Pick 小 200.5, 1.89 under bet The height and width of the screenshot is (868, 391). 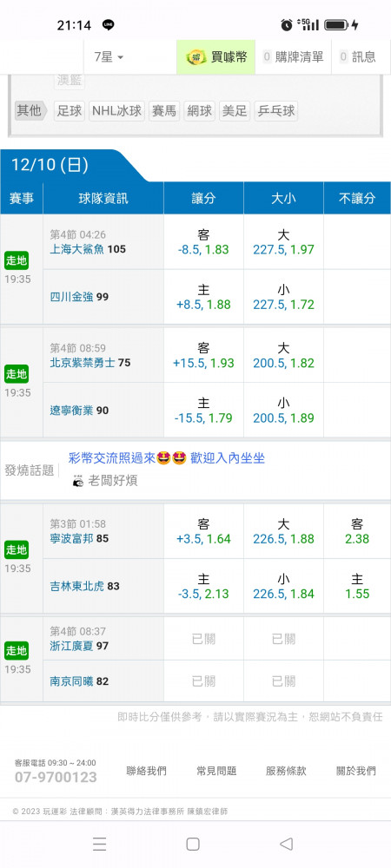click(283, 411)
